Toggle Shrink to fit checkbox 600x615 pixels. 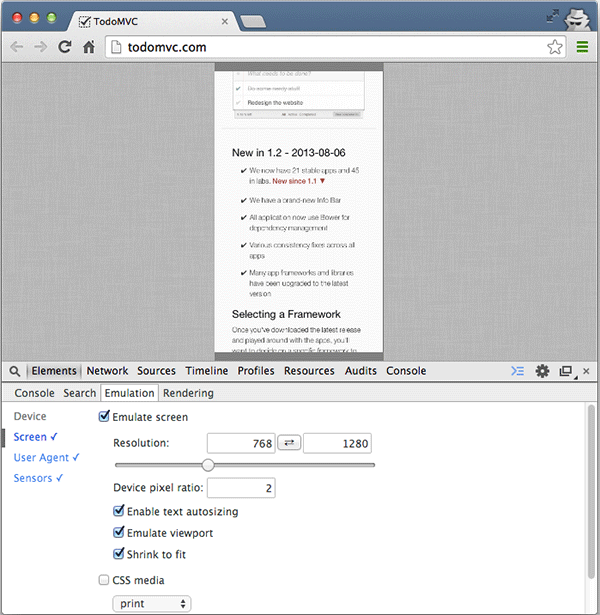tap(118, 553)
